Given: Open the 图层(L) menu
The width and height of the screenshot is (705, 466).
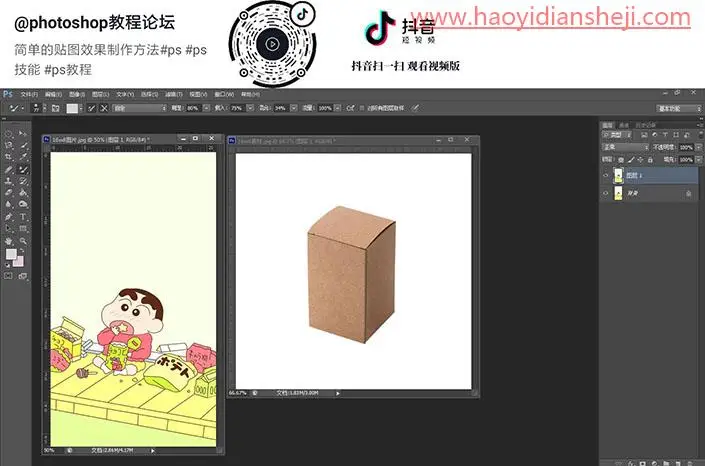Looking at the screenshot, I should click(x=100, y=94).
